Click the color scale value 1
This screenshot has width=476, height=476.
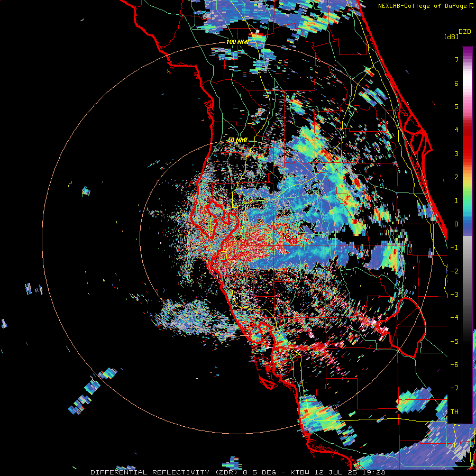pyautogui.click(x=456, y=200)
